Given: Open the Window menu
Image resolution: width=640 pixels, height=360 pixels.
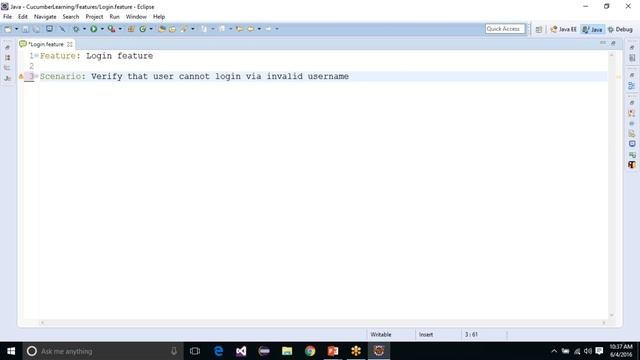Looking at the screenshot, I should 136,17.
